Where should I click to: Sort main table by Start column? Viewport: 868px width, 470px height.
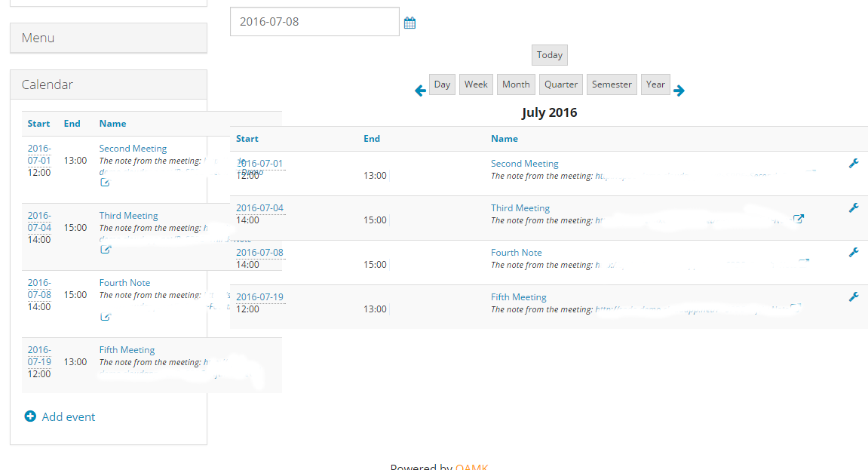pos(247,138)
